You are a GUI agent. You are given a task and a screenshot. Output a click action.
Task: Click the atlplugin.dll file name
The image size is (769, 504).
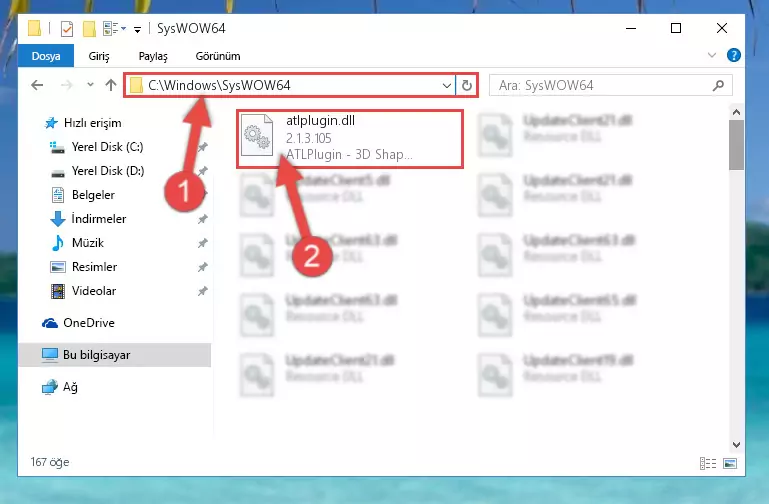point(320,121)
